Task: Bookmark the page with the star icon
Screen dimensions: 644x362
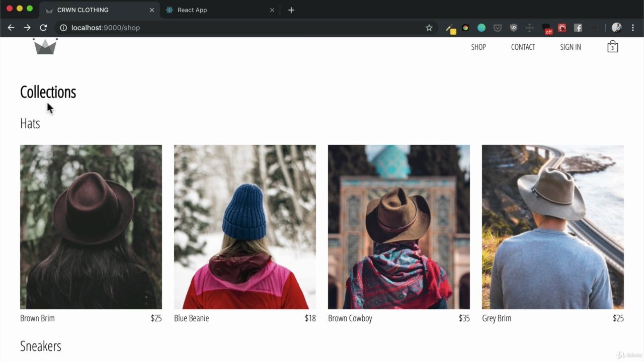Action: 429,28
